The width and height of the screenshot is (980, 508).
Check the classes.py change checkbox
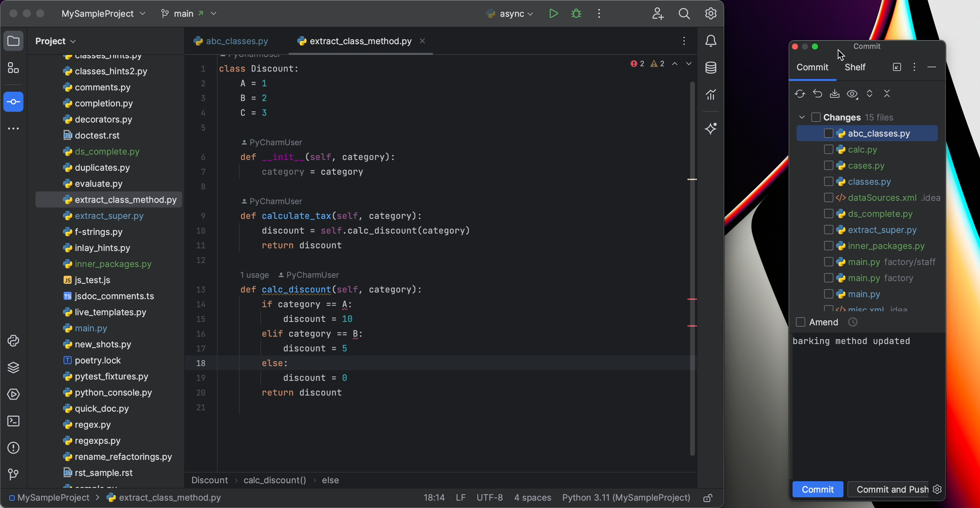coord(829,181)
